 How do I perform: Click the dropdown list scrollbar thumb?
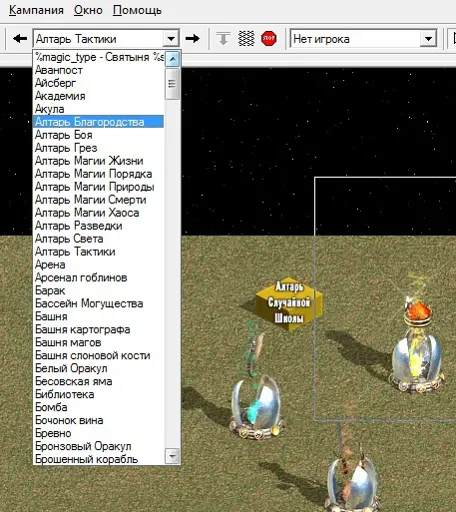(x=173, y=84)
